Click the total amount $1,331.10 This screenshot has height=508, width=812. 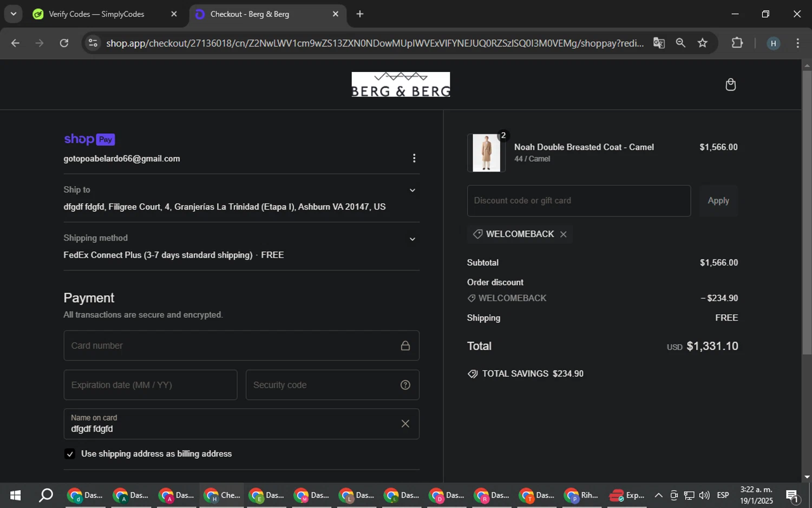712,346
